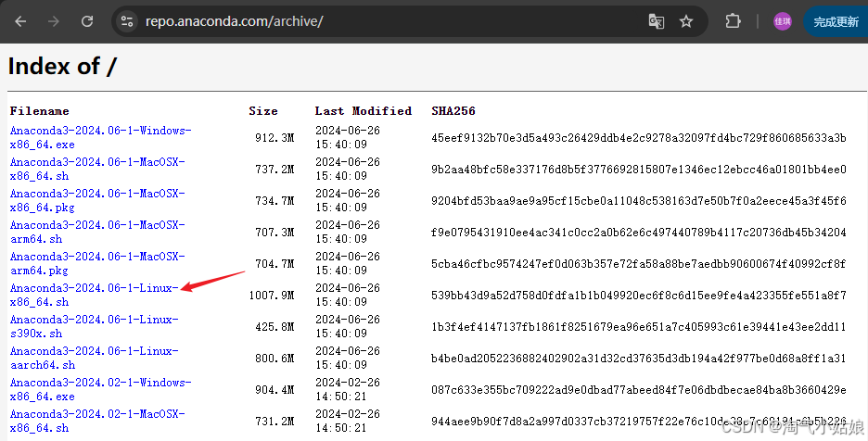Download Anaconda3-2024.06-1-MacOSX-arm64.pkg
Screen dimensions: 868x441
tap(97, 263)
